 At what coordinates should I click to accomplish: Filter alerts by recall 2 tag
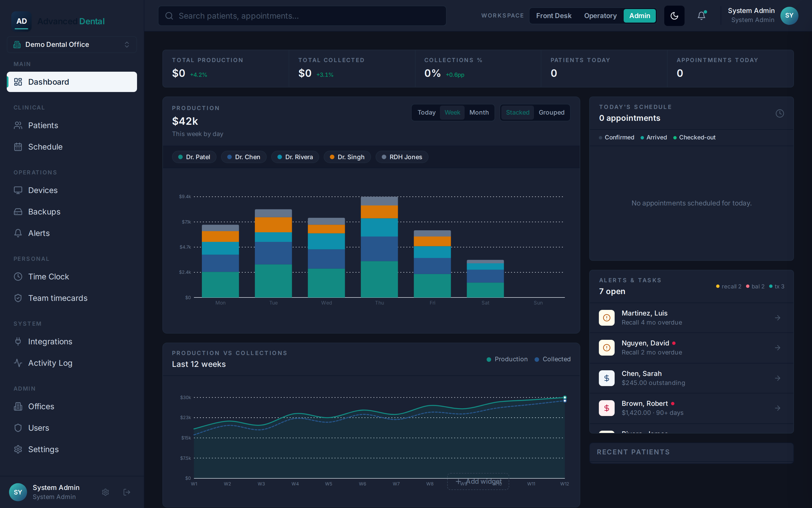(729, 286)
